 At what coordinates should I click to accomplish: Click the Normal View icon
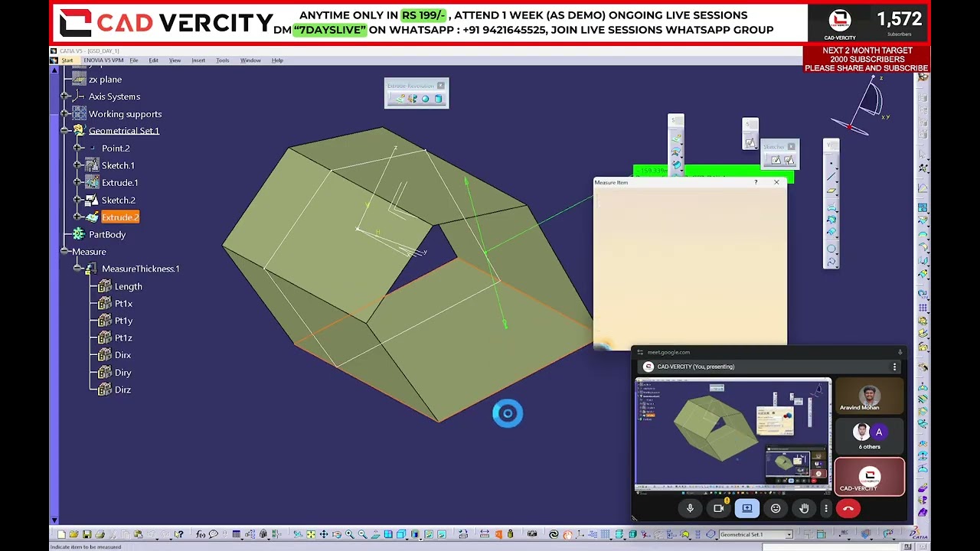375,534
